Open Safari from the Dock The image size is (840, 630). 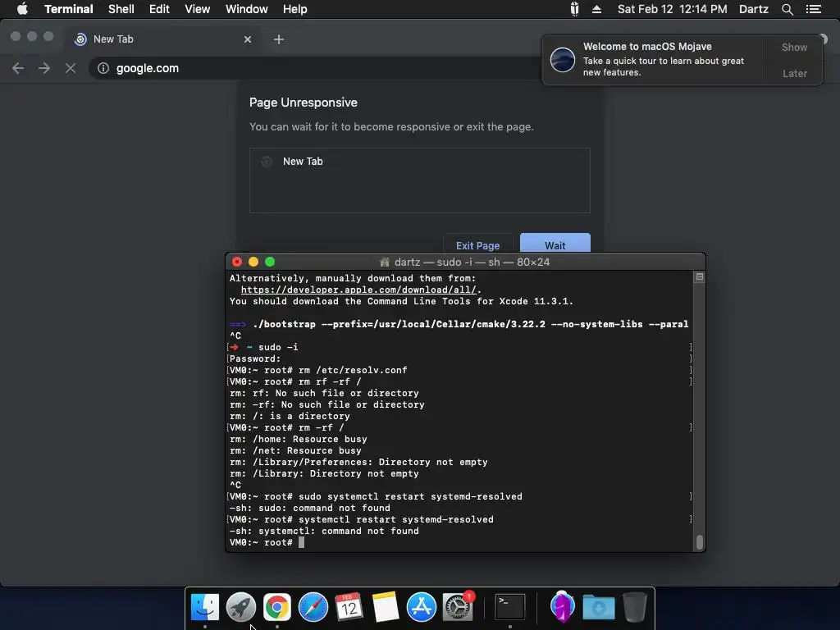tap(313, 607)
